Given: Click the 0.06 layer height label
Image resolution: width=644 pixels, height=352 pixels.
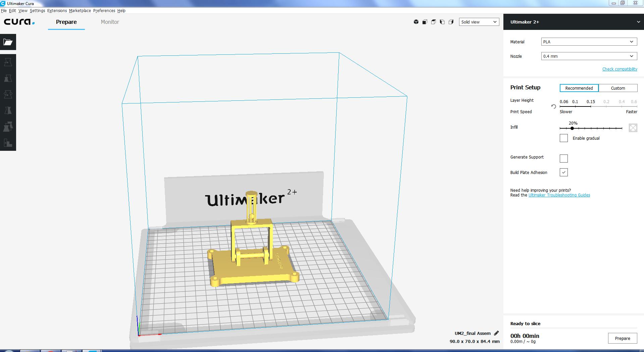Looking at the screenshot, I should click(x=564, y=101).
